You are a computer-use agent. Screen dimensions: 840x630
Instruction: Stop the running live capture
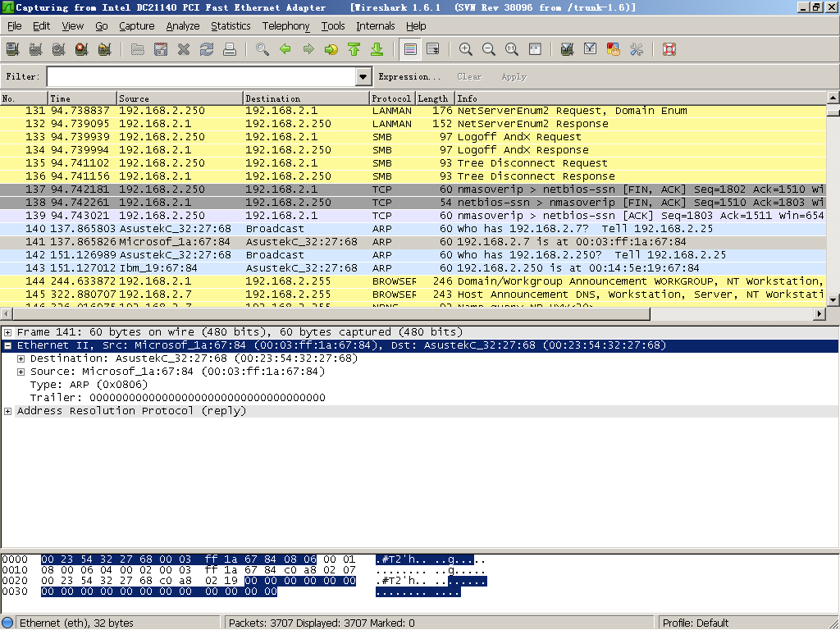coord(82,50)
